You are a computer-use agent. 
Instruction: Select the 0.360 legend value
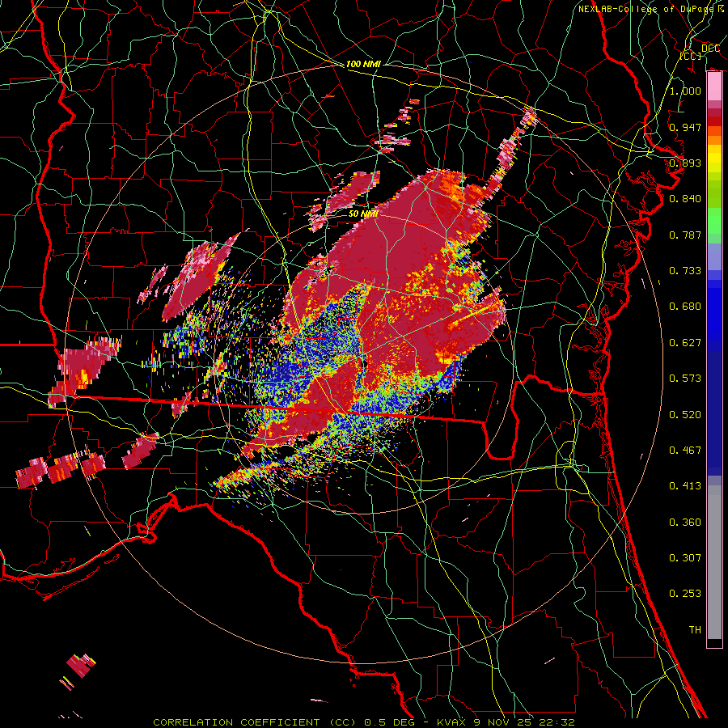pyautogui.click(x=685, y=523)
